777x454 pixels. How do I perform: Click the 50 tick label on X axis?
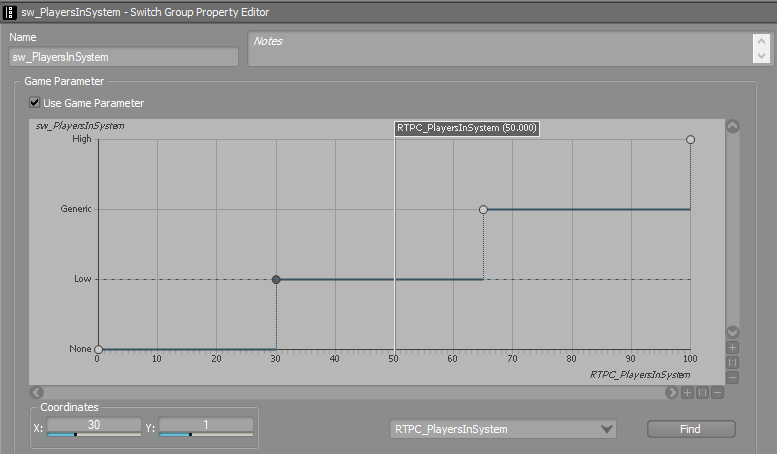click(393, 359)
